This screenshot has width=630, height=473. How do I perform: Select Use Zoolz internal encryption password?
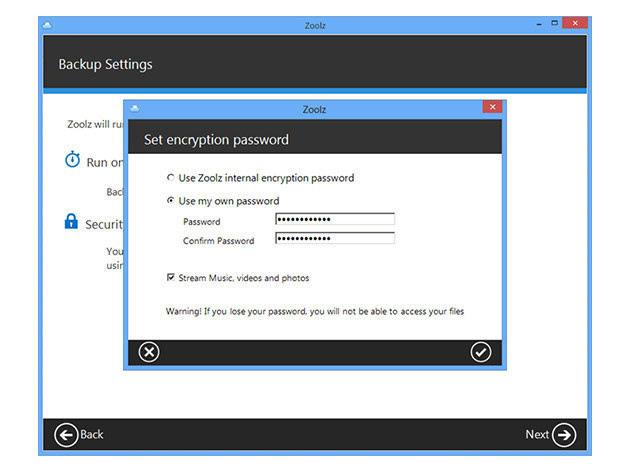(x=171, y=178)
